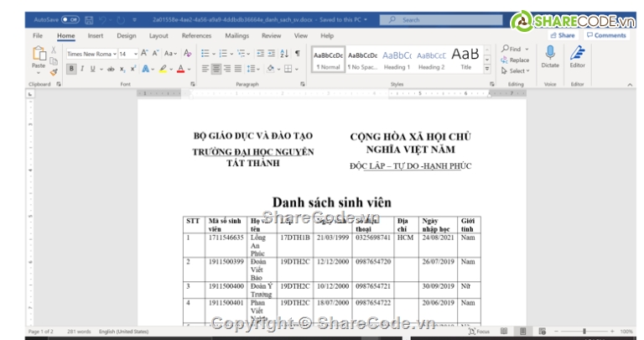Click Replace in Editing group
This screenshot has width=644, height=340.
click(x=515, y=60)
